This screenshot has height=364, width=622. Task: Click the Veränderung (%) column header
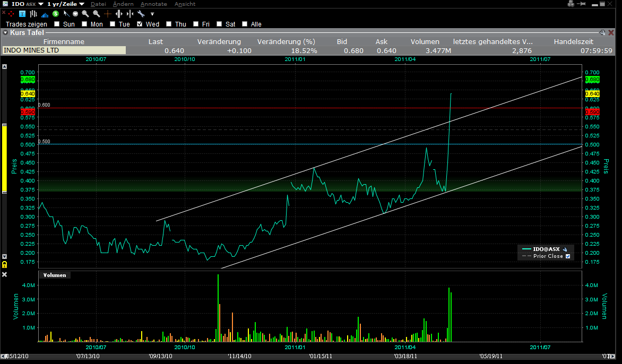pos(286,41)
